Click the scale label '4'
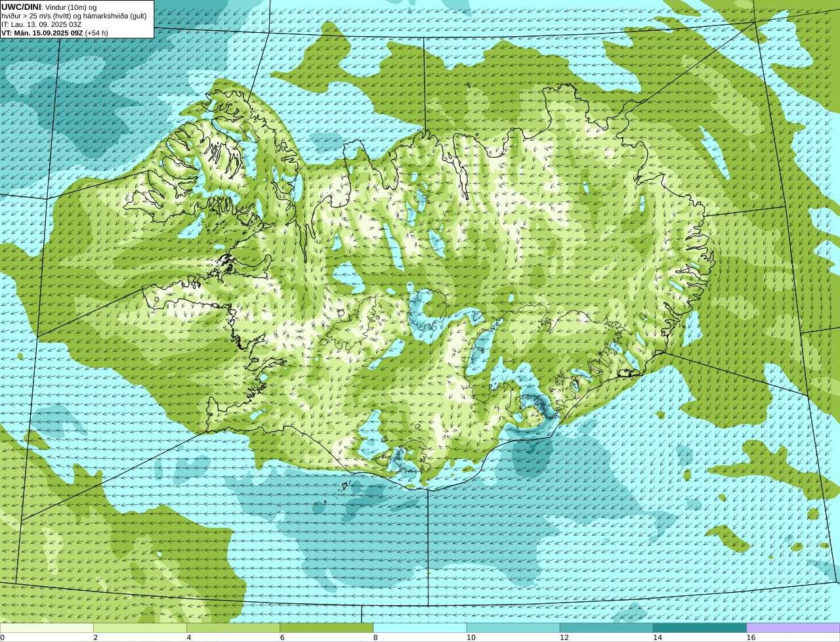This screenshot has width=840, height=642. (x=189, y=637)
